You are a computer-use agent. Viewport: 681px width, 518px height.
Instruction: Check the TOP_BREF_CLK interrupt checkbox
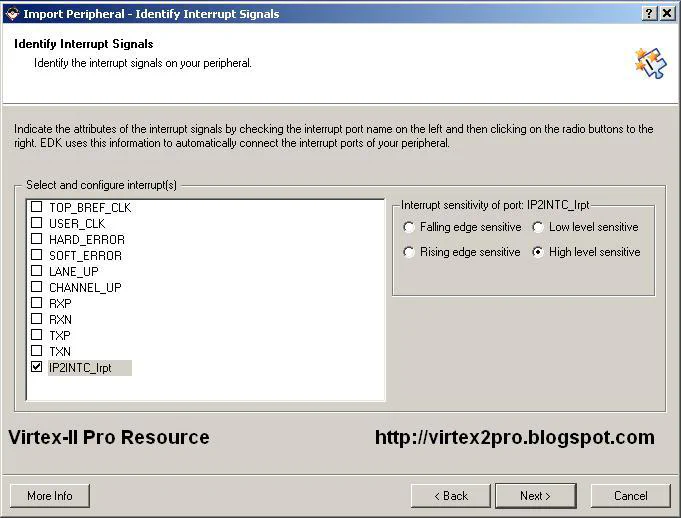(x=37, y=208)
